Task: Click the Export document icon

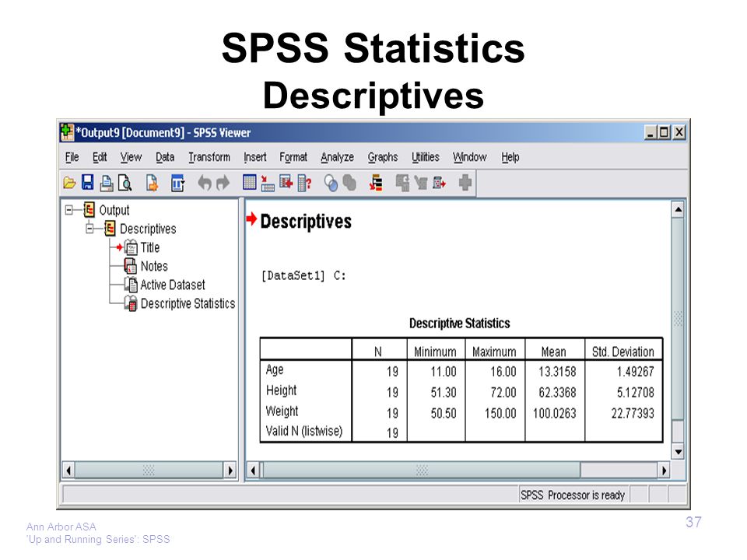Action: (152, 183)
